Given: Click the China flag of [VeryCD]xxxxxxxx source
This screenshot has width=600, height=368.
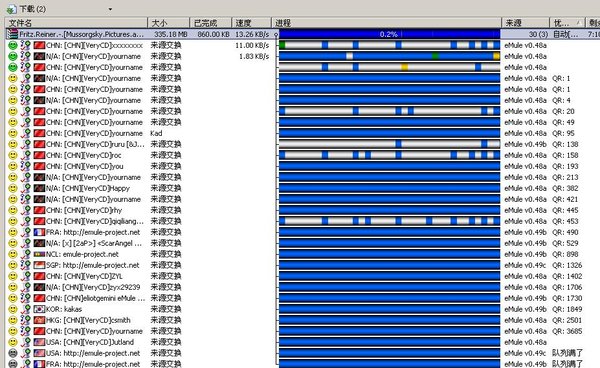Looking at the screenshot, I should 39,45.
